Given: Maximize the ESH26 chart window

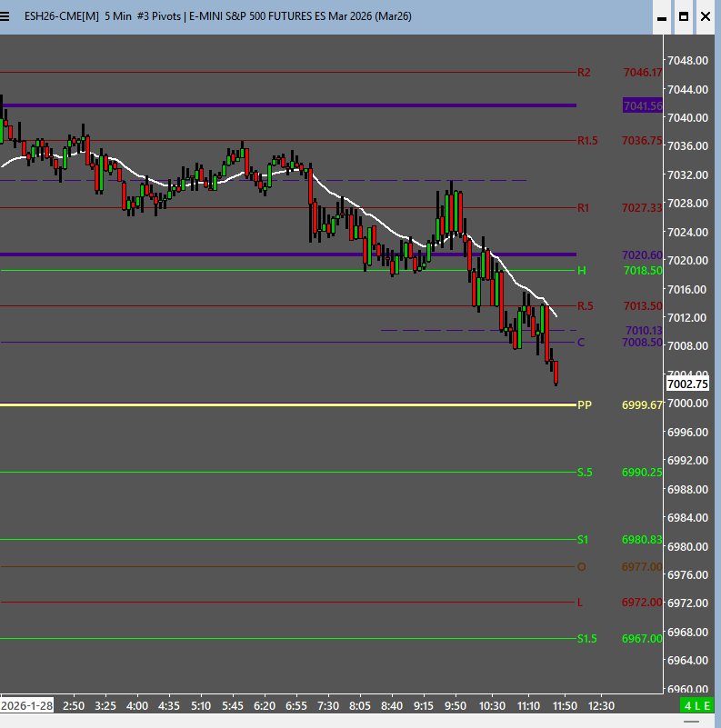Looking at the screenshot, I should click(x=683, y=16).
